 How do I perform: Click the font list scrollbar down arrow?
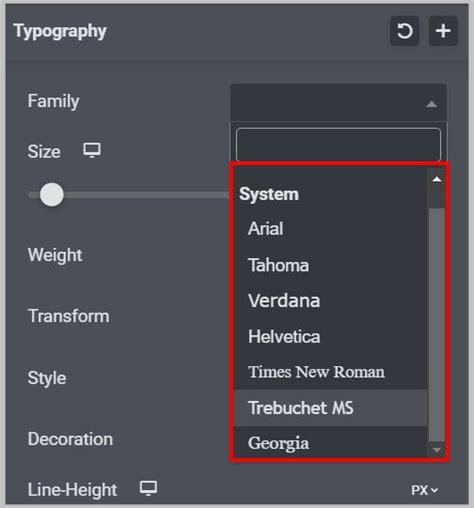(437, 450)
